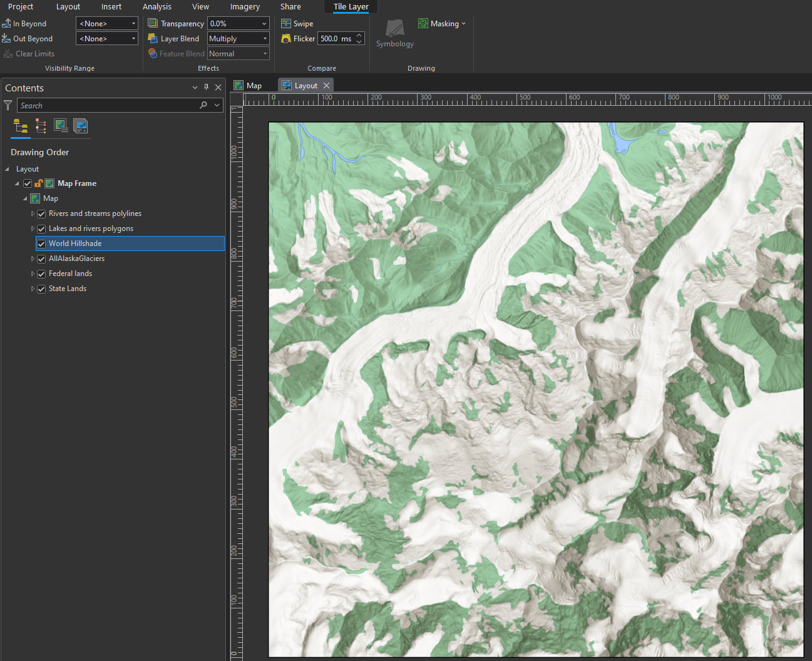Expand the Rivers and streams polylines layer
This screenshot has height=661, width=812.
[33, 213]
